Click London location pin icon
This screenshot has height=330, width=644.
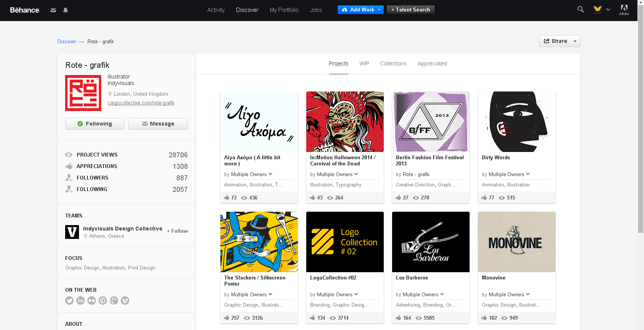(x=110, y=94)
